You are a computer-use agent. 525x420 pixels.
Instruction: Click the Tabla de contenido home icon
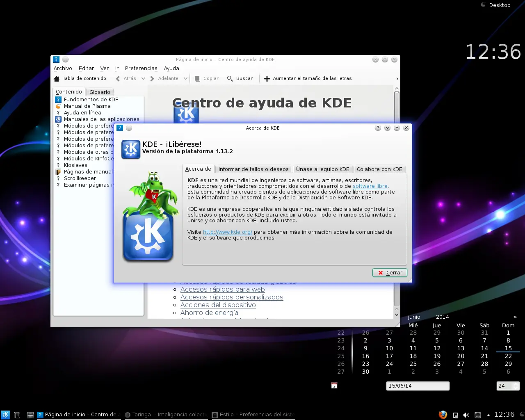57,79
